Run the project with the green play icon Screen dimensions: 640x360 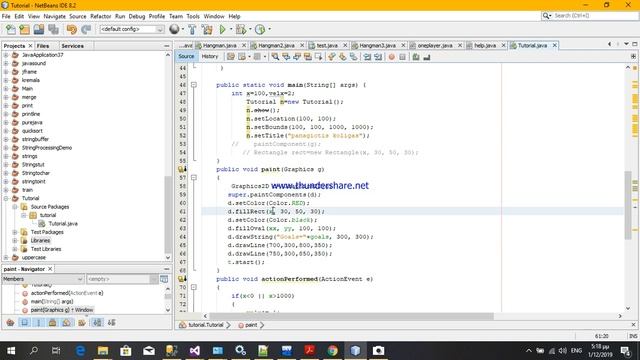(x=222, y=29)
